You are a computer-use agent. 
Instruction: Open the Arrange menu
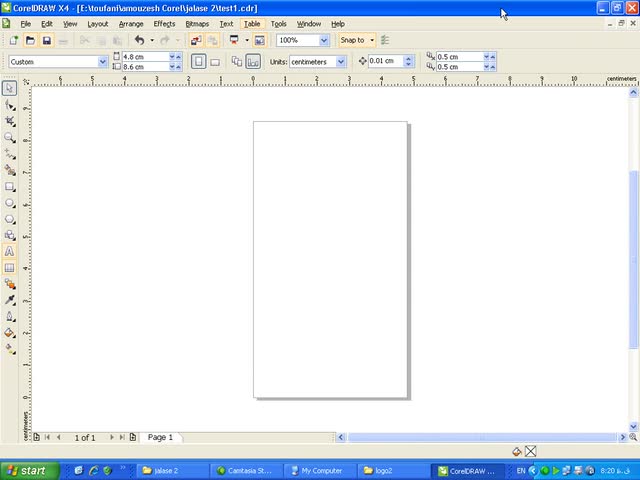click(131, 24)
